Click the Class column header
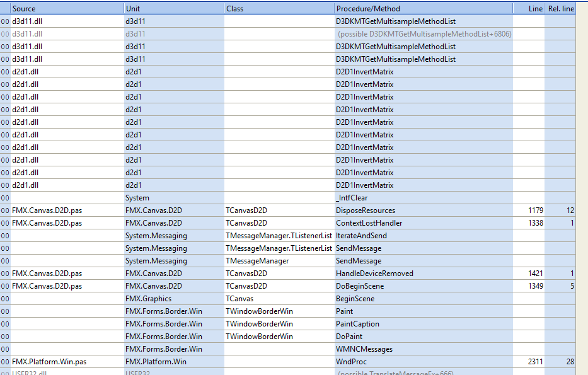This screenshot has height=375, width=588. click(279, 9)
